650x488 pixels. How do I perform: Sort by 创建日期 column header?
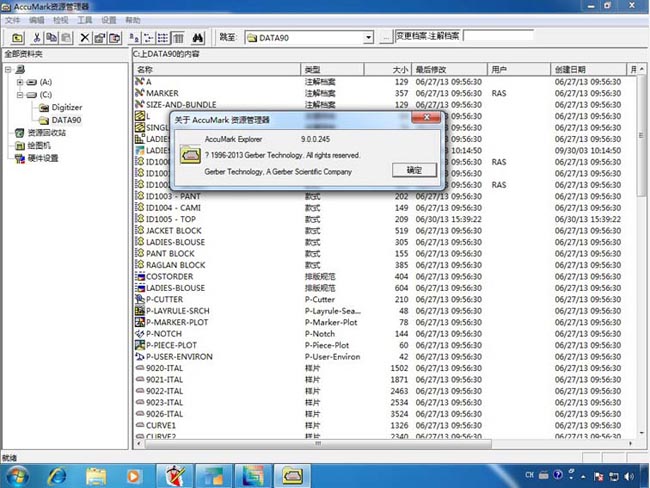point(589,70)
